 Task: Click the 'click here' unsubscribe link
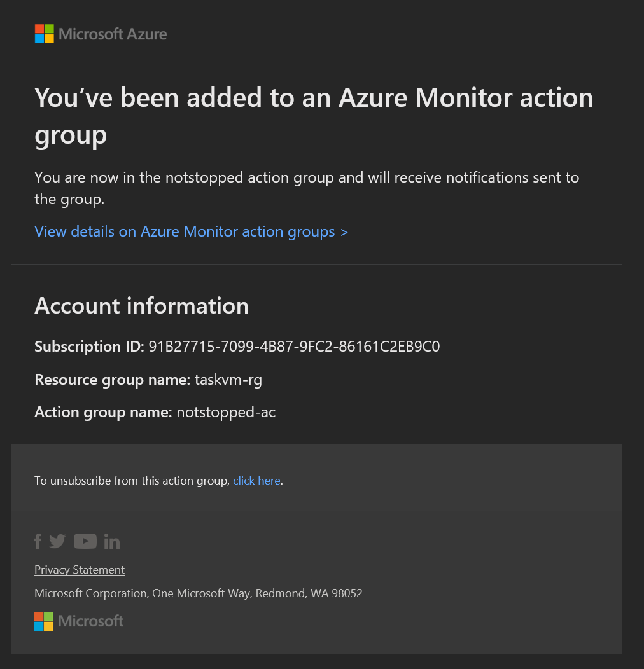click(x=256, y=481)
